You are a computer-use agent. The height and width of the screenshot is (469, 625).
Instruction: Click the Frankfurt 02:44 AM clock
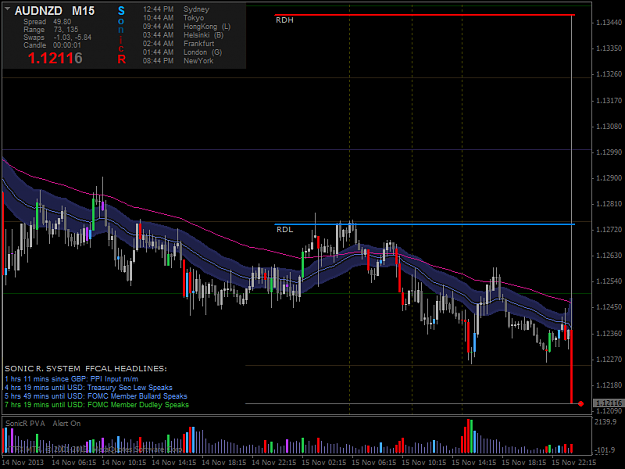179,44
